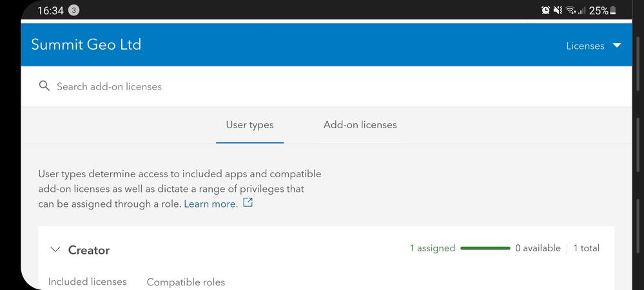Click the Summit Geo Ltd organization title
The image size is (644, 290).
tap(86, 44)
